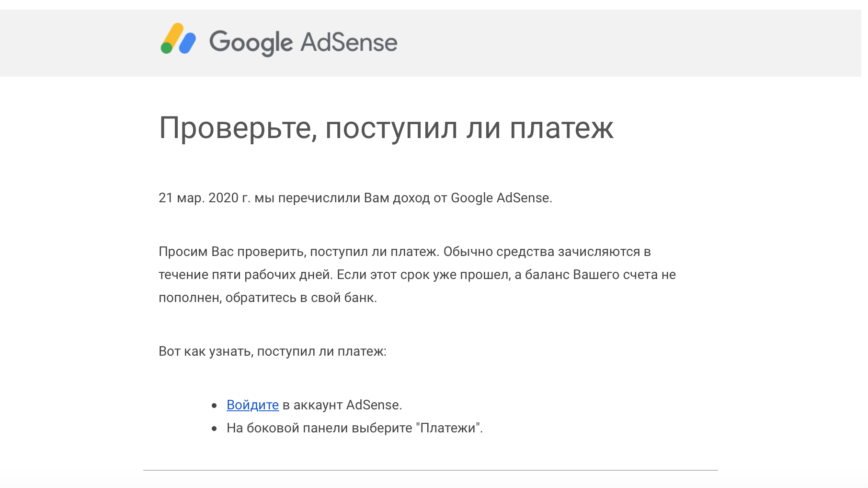Click the bullet text about Платежи sidebar
The image size is (868, 488).
(x=354, y=428)
